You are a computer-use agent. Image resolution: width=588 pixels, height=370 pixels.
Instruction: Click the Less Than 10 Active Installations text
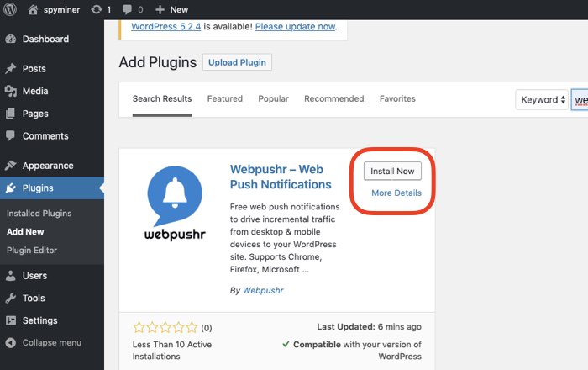[172, 351]
